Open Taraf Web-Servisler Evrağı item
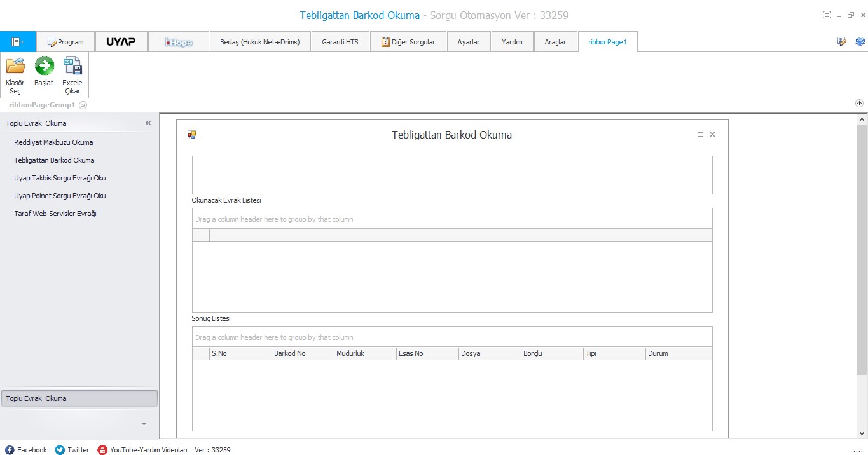Viewport: 868px width, 455px height. (55, 214)
